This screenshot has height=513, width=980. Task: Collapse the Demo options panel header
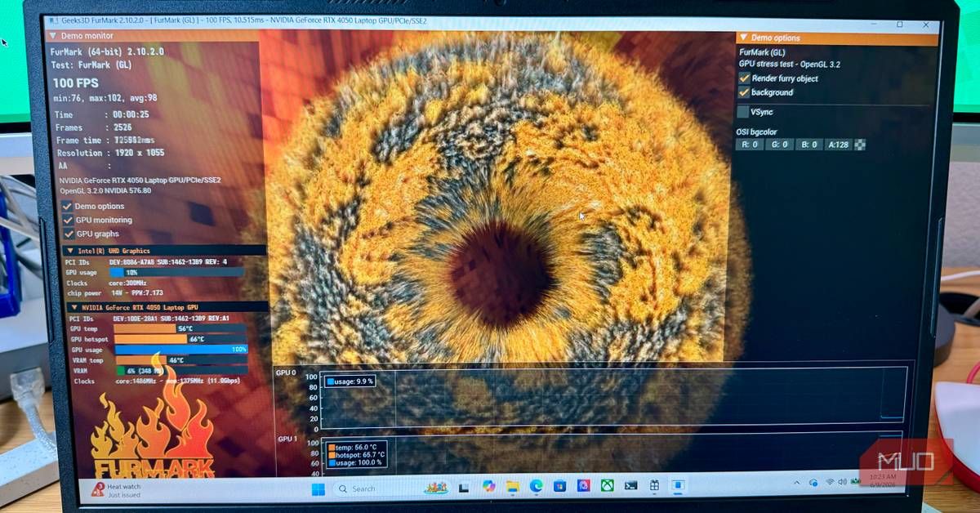pos(742,38)
